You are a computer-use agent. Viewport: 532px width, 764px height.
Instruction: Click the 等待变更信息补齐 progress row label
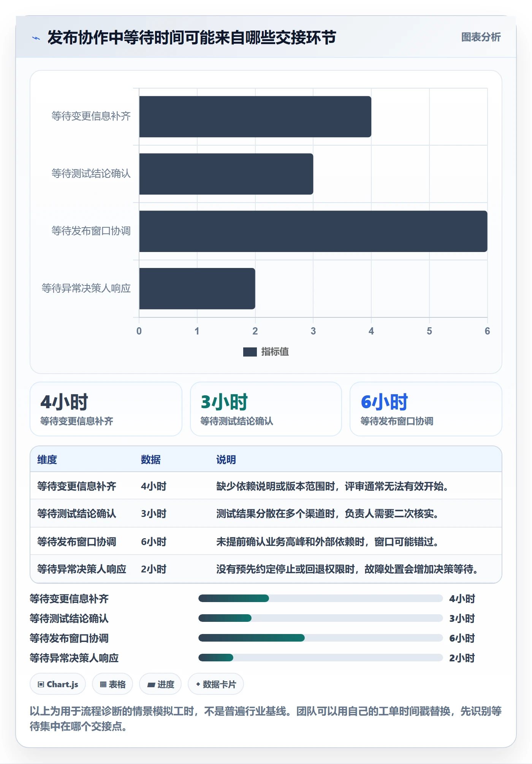69,599
